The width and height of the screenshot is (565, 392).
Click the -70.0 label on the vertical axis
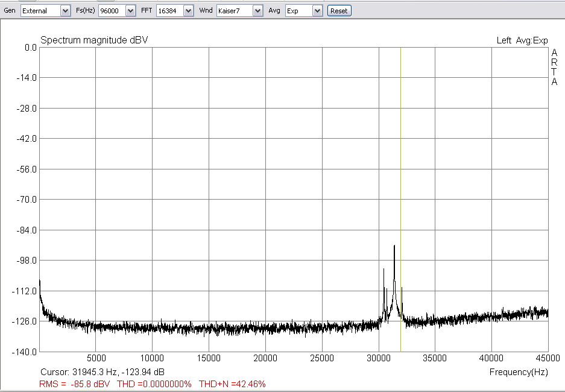point(27,200)
